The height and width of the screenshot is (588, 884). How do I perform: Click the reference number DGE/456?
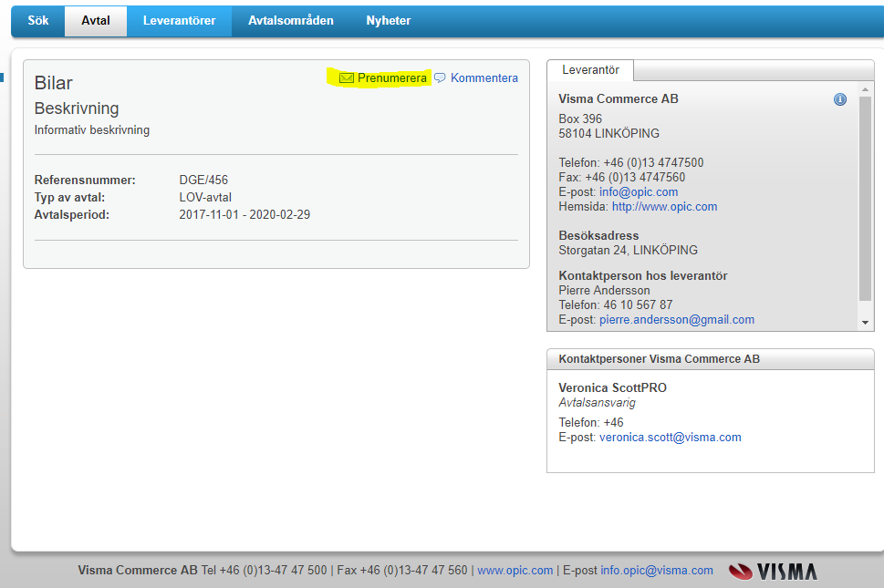click(203, 181)
